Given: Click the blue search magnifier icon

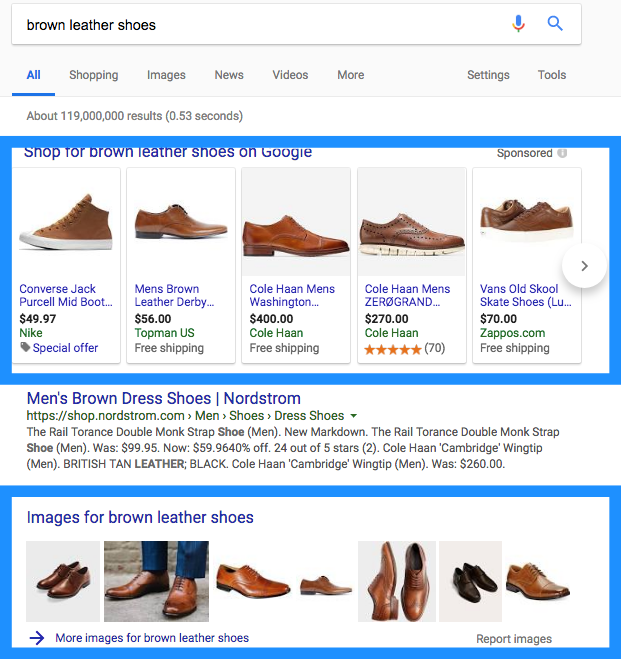Looking at the screenshot, I should click(555, 24).
